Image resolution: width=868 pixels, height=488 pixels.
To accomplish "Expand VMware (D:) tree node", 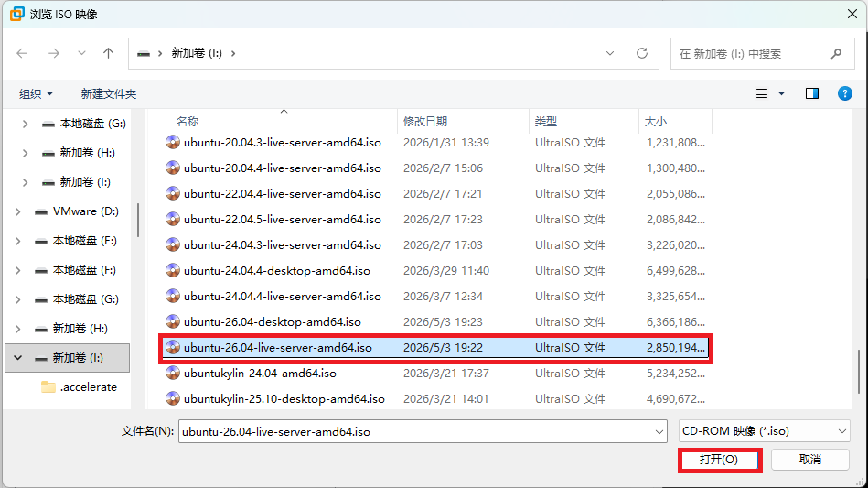I will [x=17, y=211].
